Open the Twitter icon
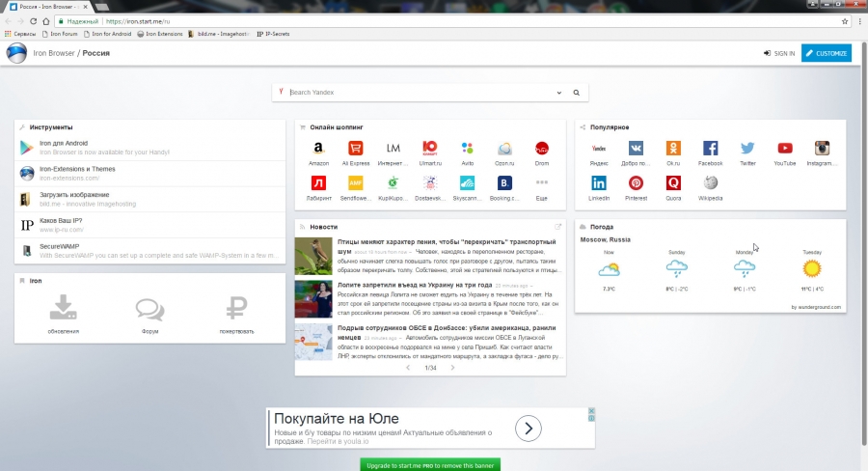Screen dimensions: 868x471 point(747,149)
